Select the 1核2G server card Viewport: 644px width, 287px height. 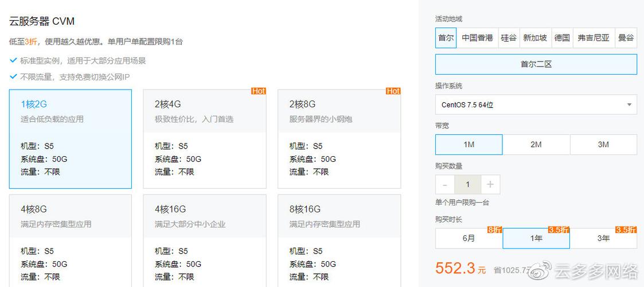[70, 139]
